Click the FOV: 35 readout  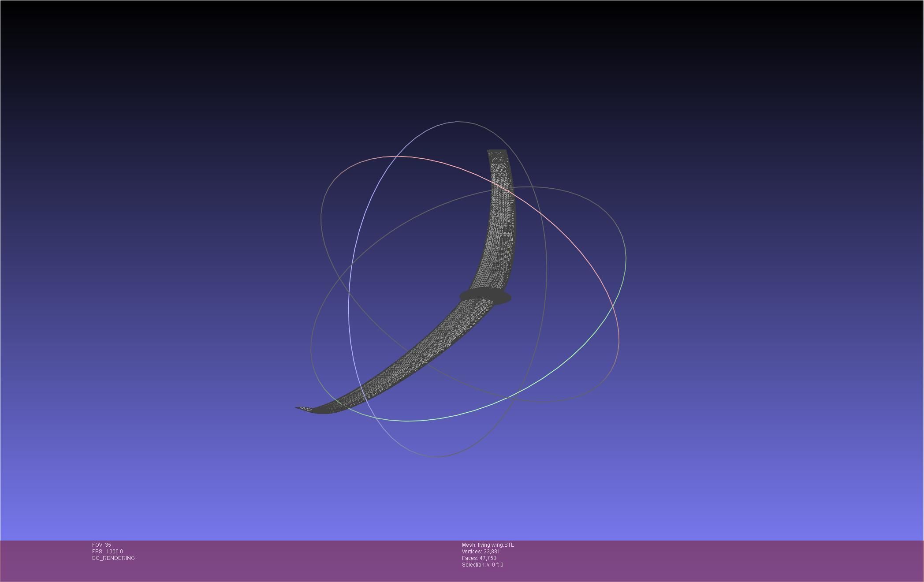[101, 545]
